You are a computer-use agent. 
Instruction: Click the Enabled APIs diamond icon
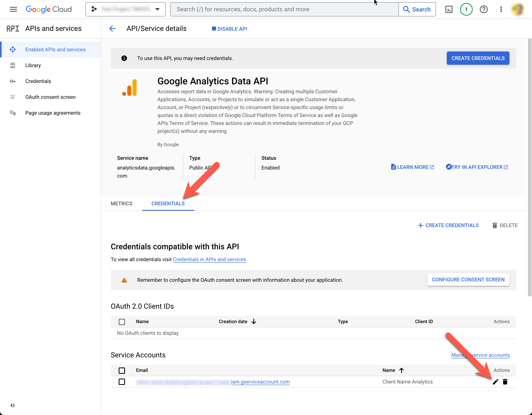[x=13, y=49]
